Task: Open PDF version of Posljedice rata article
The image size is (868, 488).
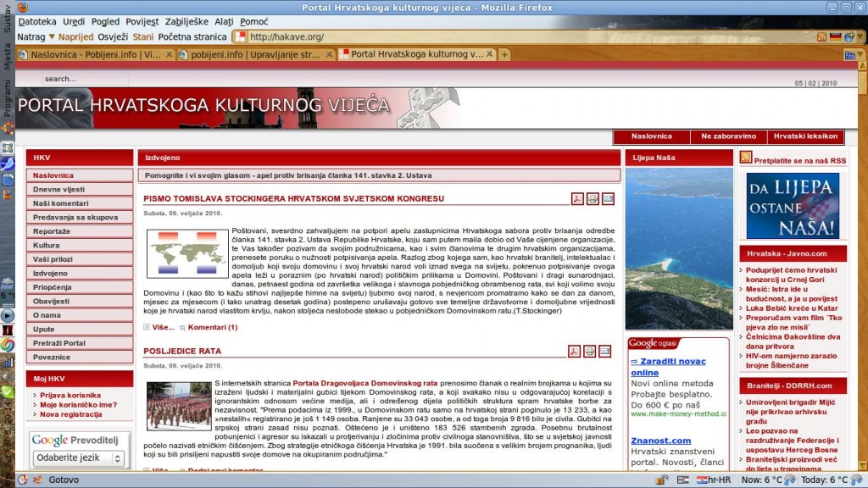Action: (575, 352)
